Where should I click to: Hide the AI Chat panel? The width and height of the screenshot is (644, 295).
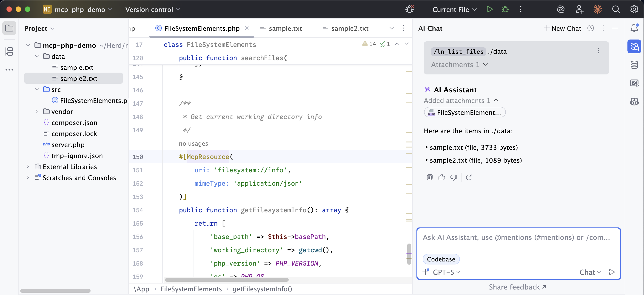click(x=615, y=28)
